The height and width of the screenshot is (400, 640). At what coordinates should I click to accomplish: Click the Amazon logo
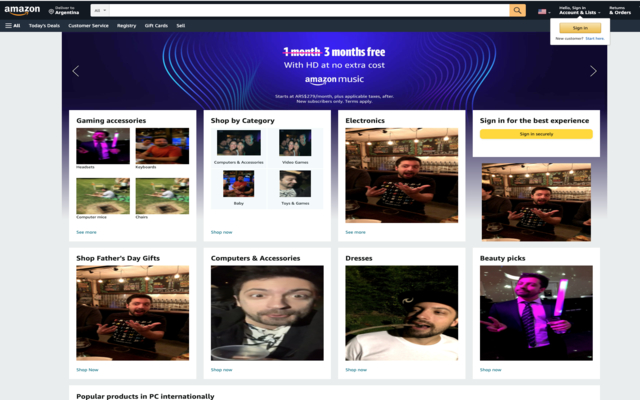22,11
